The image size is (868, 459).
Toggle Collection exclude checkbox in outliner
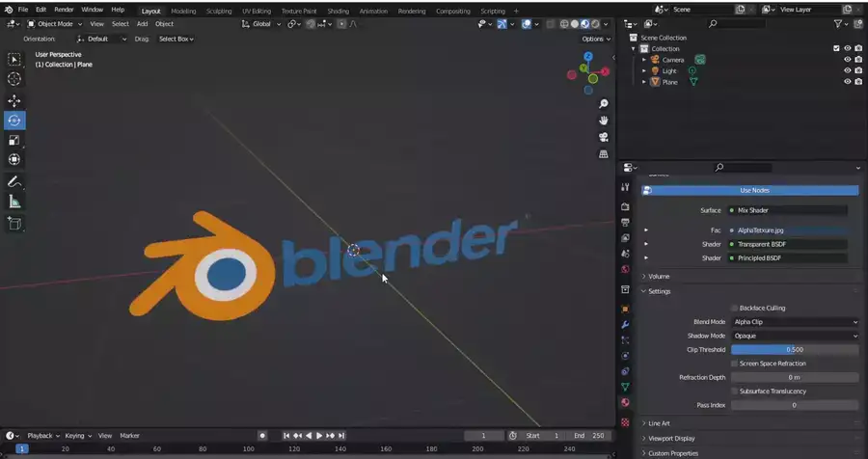pos(836,49)
